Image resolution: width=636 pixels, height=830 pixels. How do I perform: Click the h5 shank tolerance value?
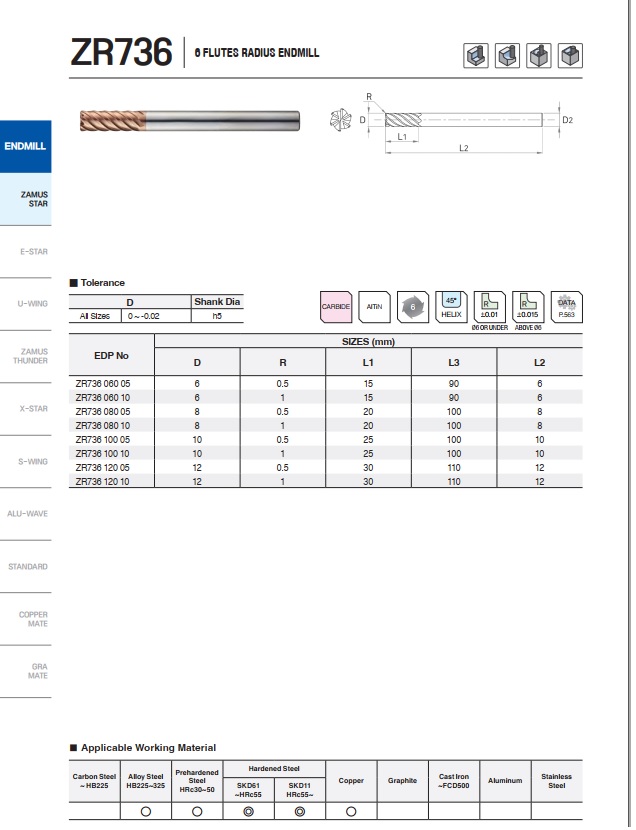coord(217,316)
